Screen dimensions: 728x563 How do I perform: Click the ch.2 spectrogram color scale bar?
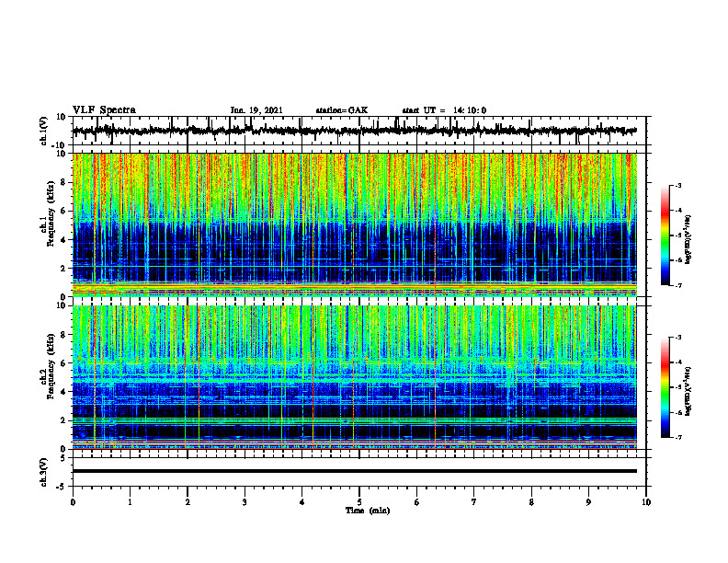665,387
